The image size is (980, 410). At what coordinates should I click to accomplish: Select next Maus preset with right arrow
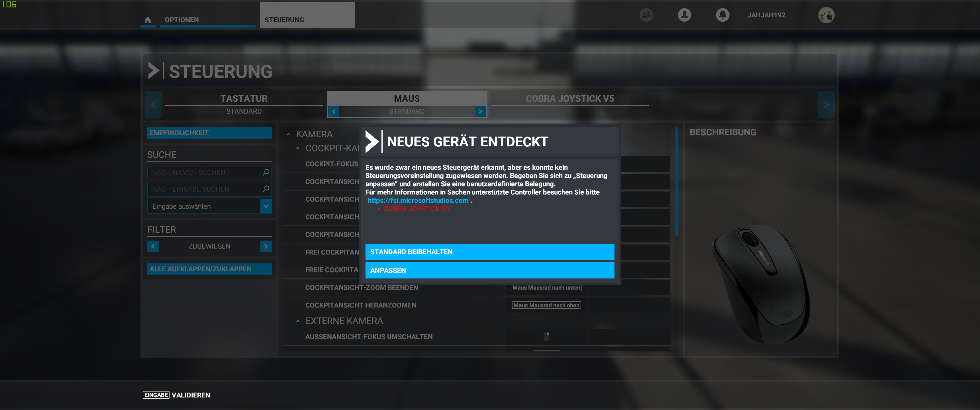pos(481,111)
